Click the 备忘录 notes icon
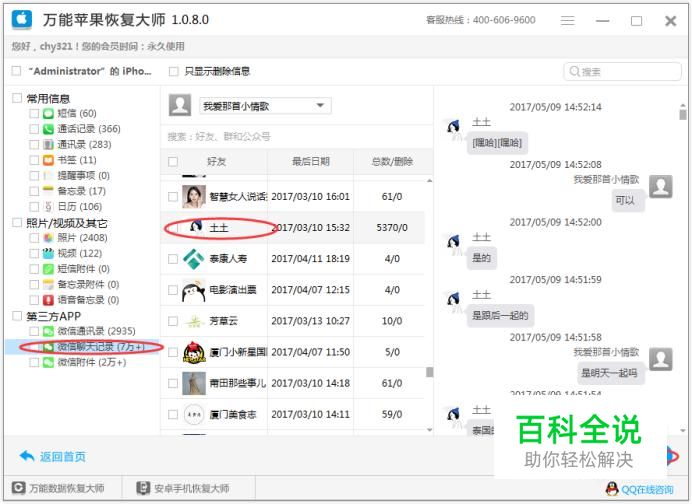692x504 pixels. coord(48,191)
